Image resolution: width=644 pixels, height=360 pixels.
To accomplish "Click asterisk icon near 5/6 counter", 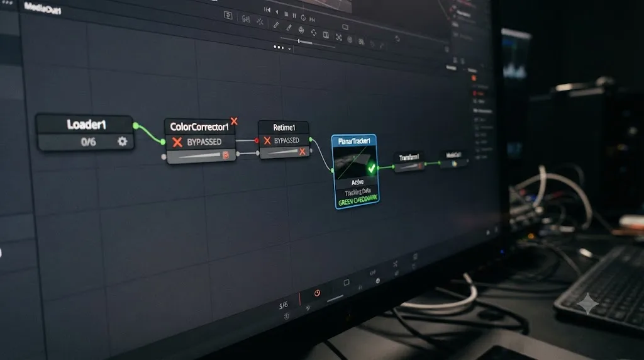I will point(308,308).
